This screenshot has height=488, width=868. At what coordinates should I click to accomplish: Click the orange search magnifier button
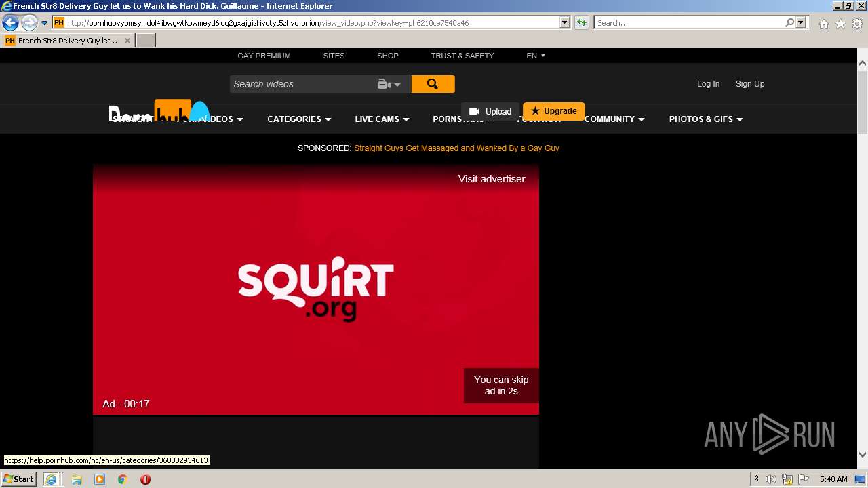433,84
